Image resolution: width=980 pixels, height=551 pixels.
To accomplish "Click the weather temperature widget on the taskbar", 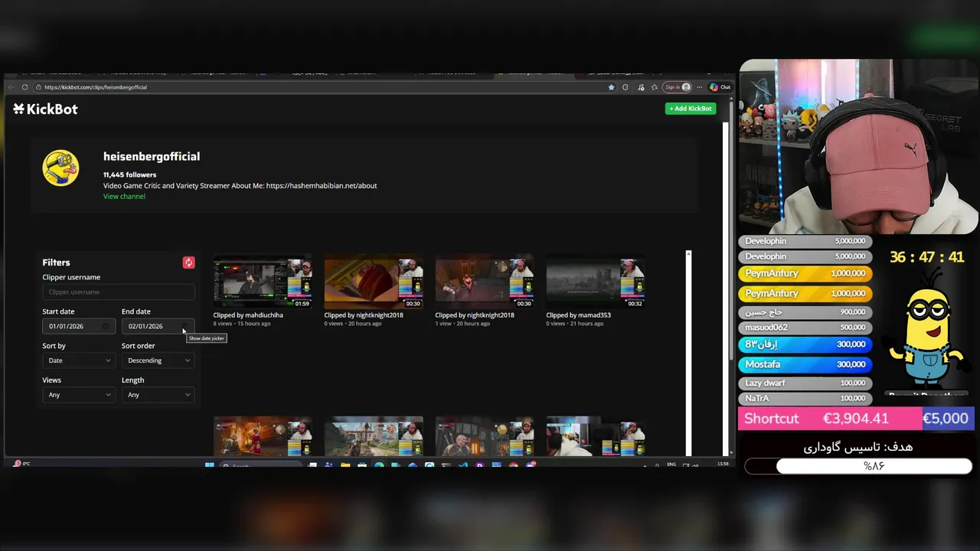I will (x=21, y=464).
